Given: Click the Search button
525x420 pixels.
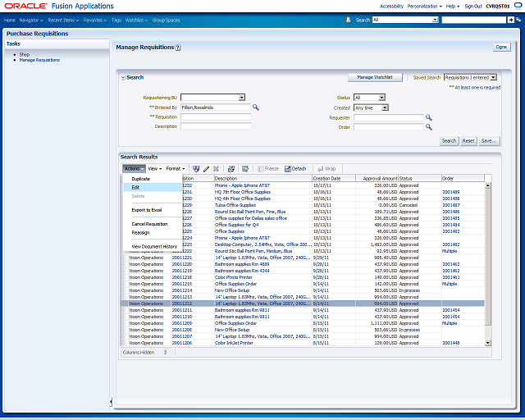Looking at the screenshot, I should (x=449, y=141).
